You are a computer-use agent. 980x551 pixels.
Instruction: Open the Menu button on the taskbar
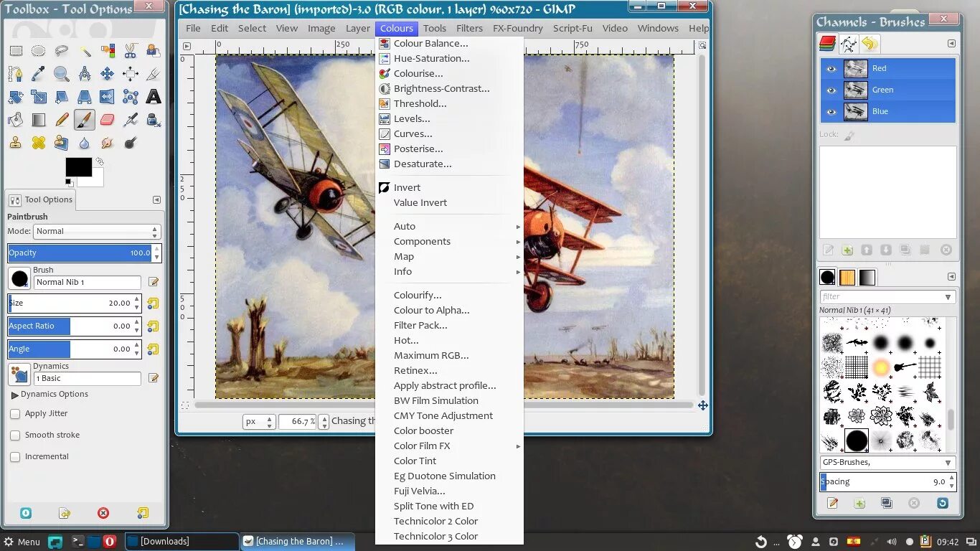[x=22, y=542]
